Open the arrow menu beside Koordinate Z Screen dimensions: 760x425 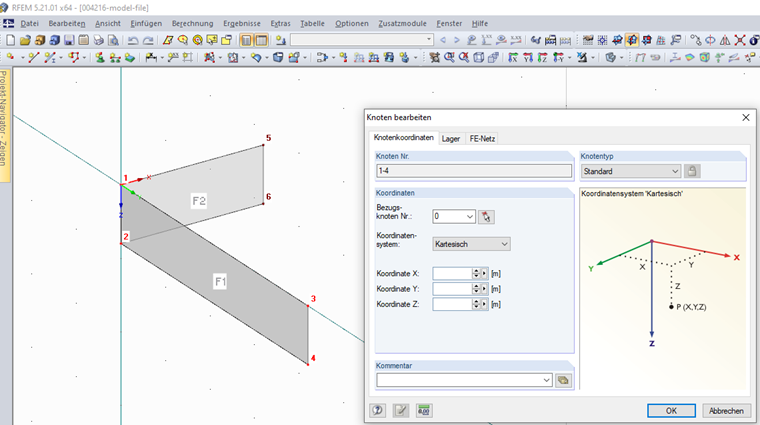(x=484, y=304)
